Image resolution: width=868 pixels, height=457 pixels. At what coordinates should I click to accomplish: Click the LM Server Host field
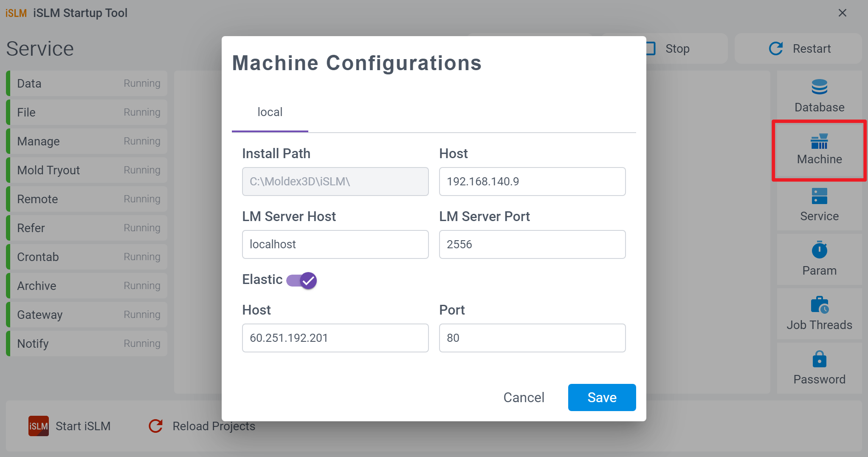[335, 244]
